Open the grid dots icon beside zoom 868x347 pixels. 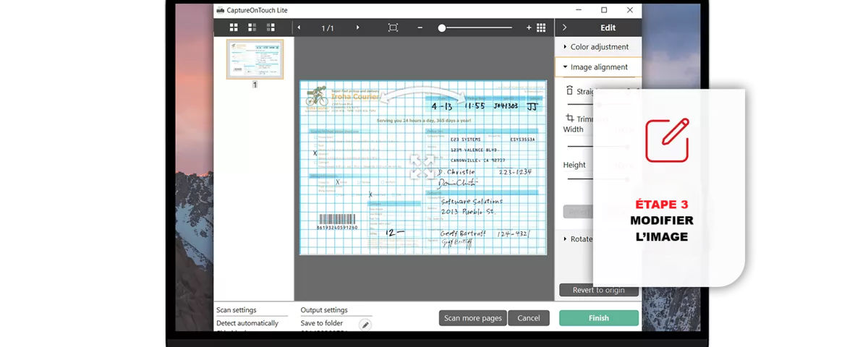tap(541, 27)
